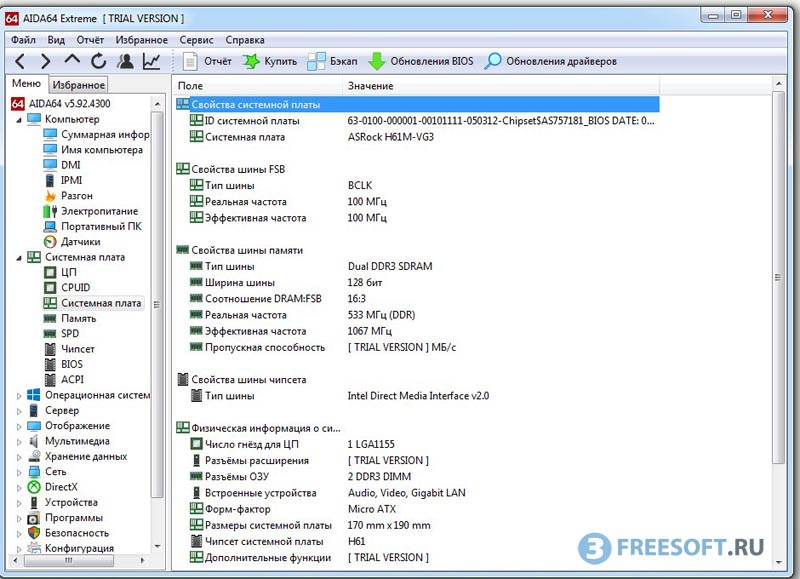The height and width of the screenshot is (579, 800).
Task: Switch to the Избранное tab in the sidebar
Action: click(79, 85)
